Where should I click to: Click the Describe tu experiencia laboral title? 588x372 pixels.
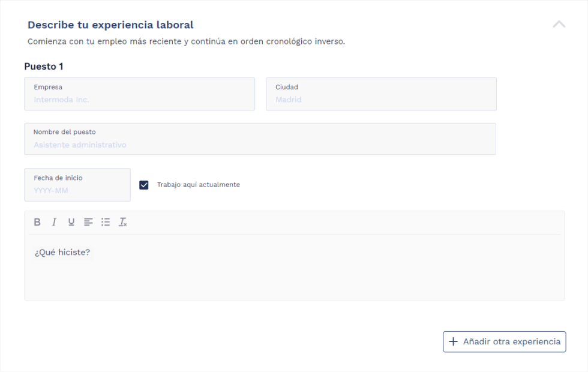(110, 25)
